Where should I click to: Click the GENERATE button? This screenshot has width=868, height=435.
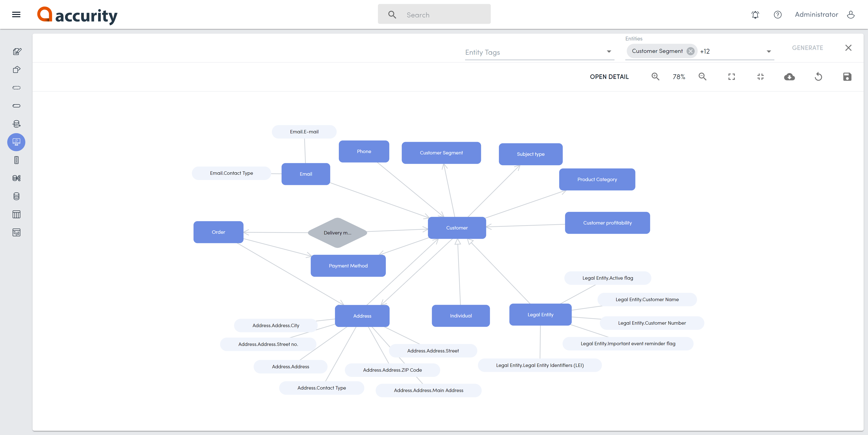tap(807, 47)
